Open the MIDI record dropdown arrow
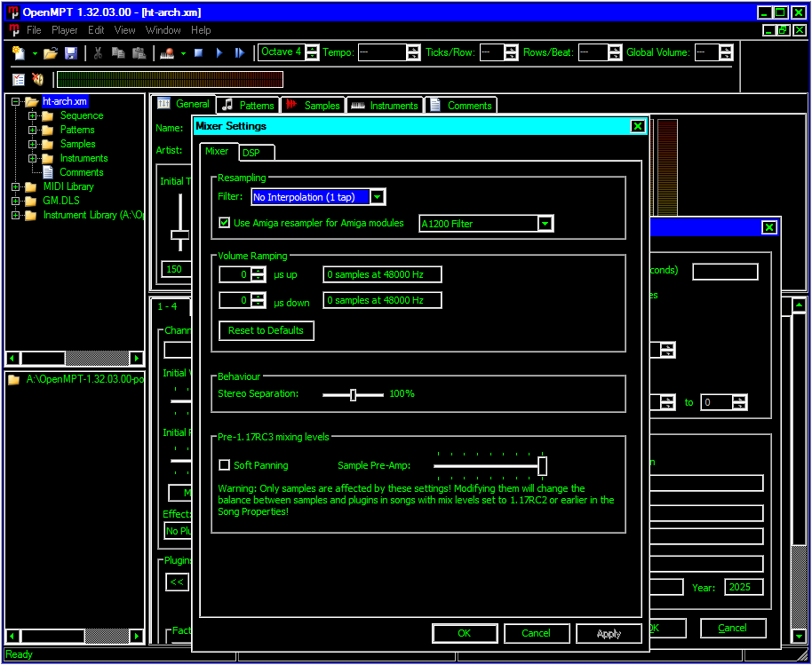 (x=183, y=52)
